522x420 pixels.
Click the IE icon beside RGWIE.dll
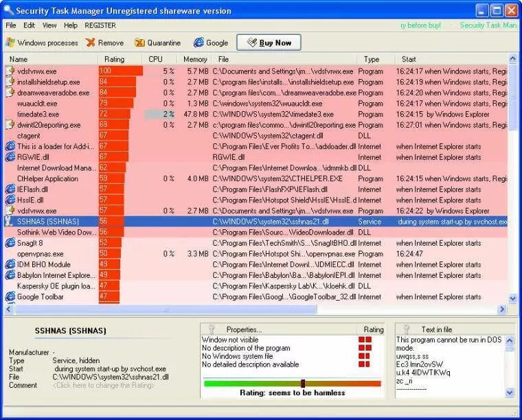(x=10, y=157)
